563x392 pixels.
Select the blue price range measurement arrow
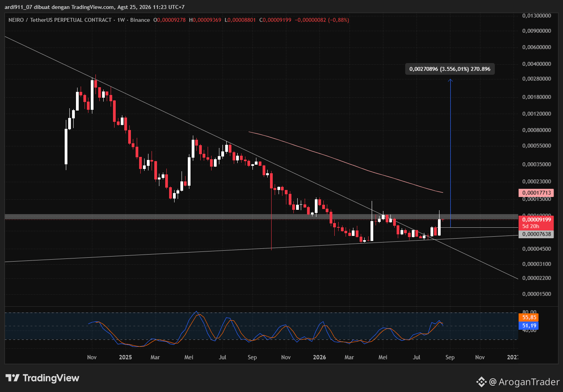[450, 153]
